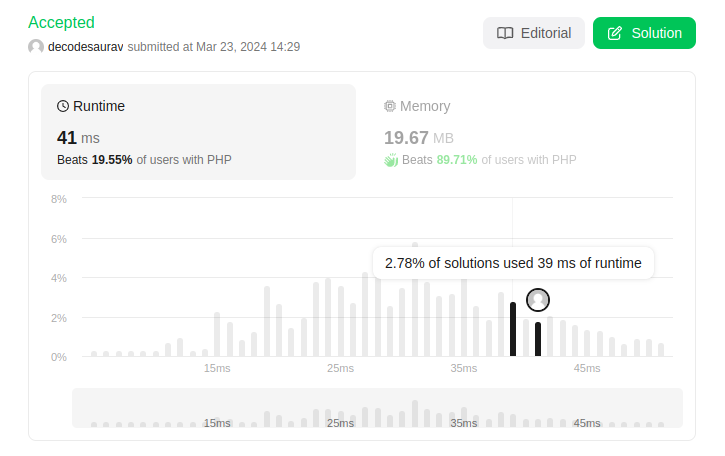This screenshot has height=456, width=725.
Task: Click the 25ms label in the bottom range overview
Action: pos(340,423)
